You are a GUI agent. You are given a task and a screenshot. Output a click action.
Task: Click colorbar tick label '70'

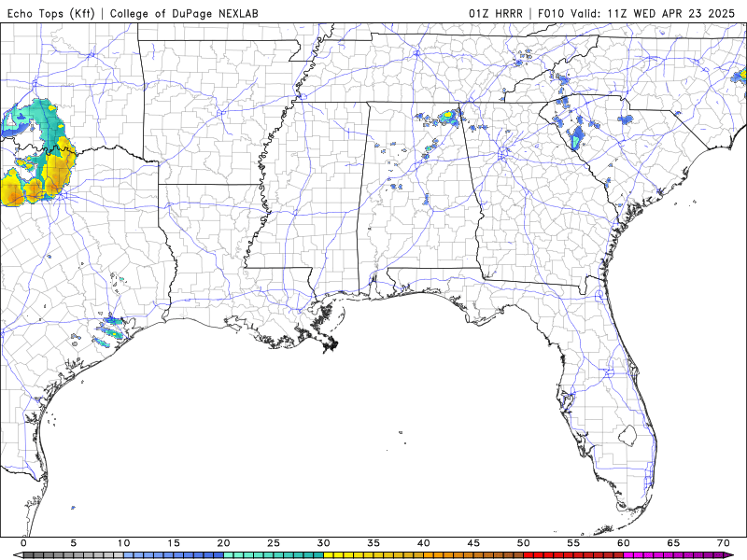tap(723, 543)
